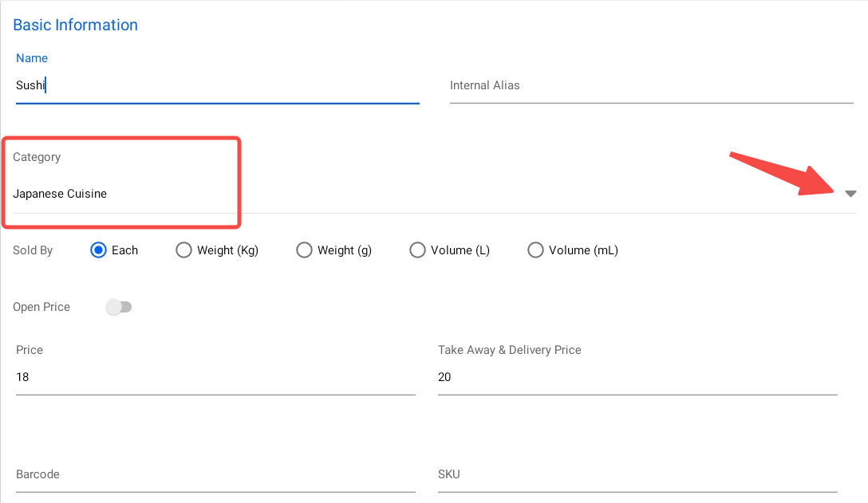Focus the Internal Alias input field
This screenshot has height=503, width=868.
coord(651,85)
